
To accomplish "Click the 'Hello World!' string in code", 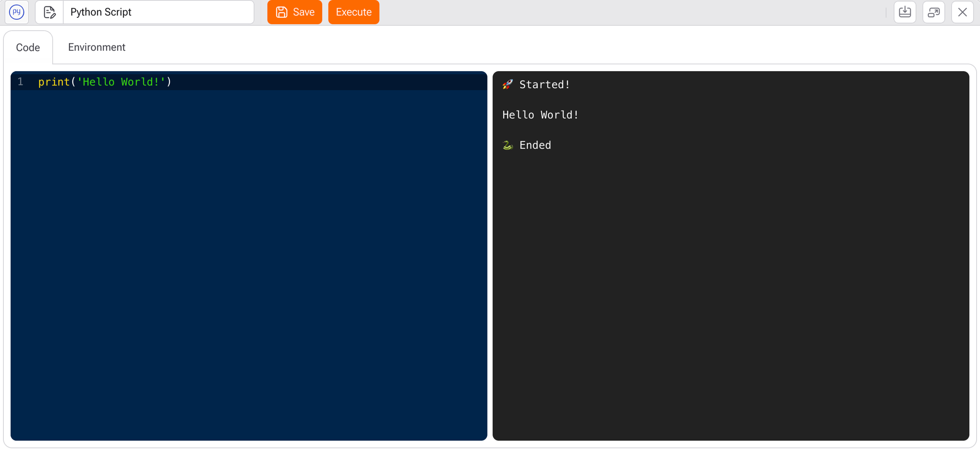I will tap(121, 82).
